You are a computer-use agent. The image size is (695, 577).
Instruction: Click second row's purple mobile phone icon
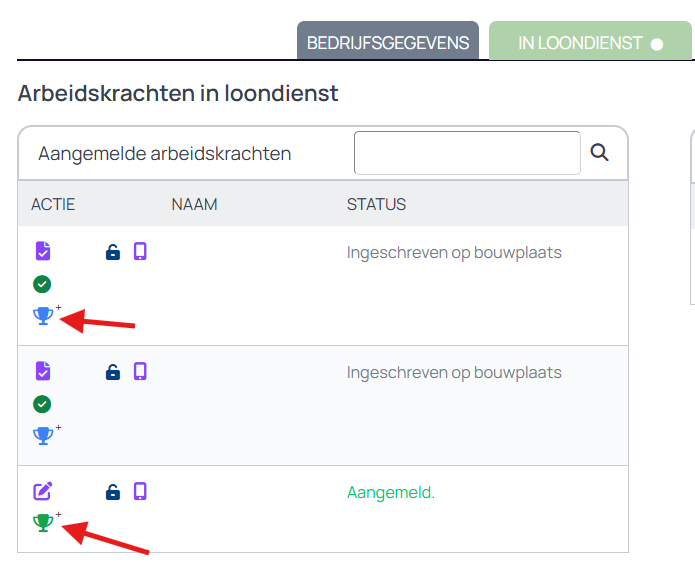pyautogui.click(x=140, y=372)
